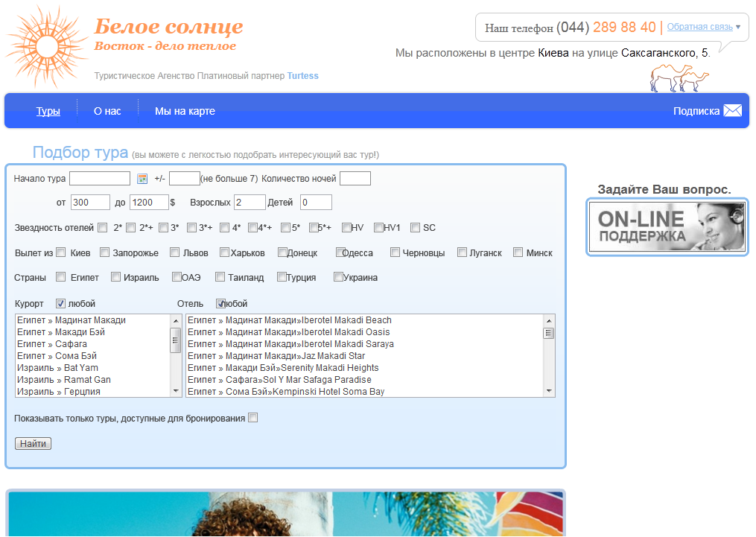This screenshot has width=756, height=537.
Task: Click the Найти search button
Action: click(33, 443)
